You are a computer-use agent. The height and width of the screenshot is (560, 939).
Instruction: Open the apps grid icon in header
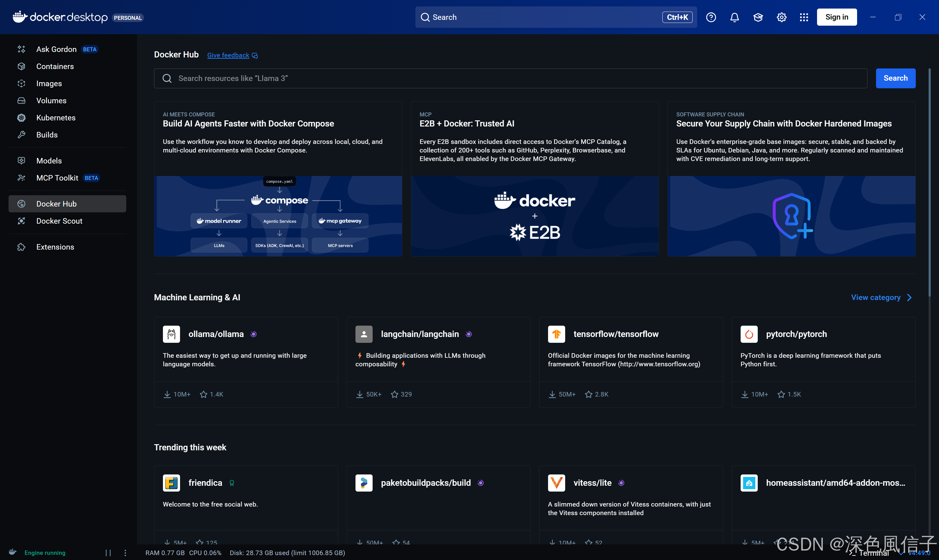tap(804, 17)
